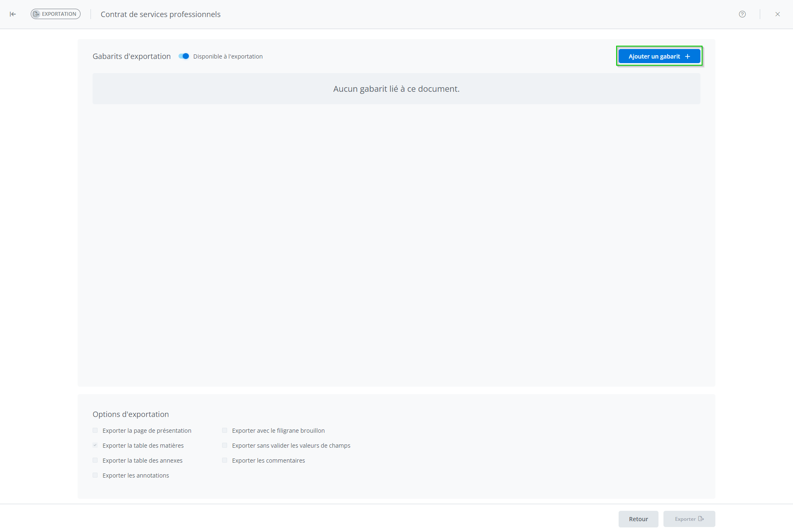Image resolution: width=793 pixels, height=532 pixels.
Task: Click the Gabarits d'exportation heading
Action: pos(132,56)
